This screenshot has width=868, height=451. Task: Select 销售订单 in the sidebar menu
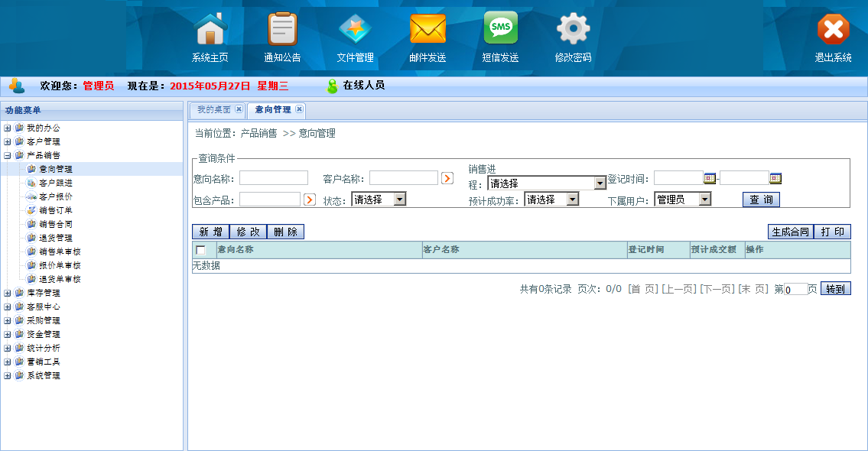click(x=56, y=211)
